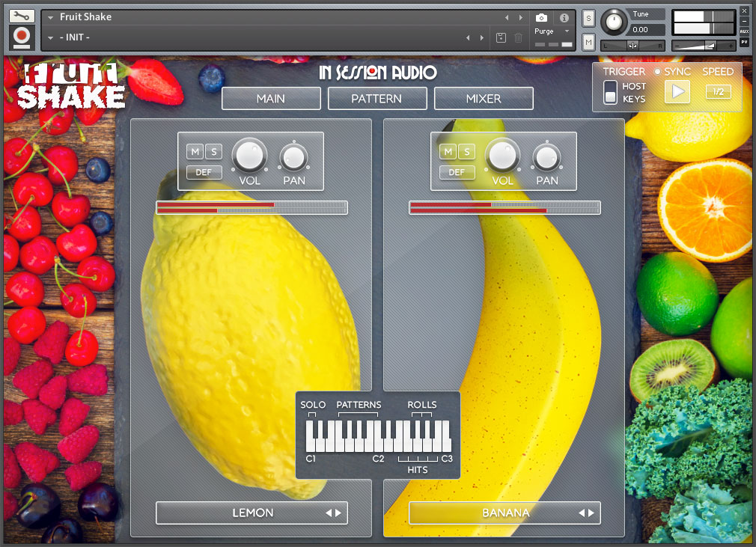Mute the Lemon shaker channel

pos(195,152)
